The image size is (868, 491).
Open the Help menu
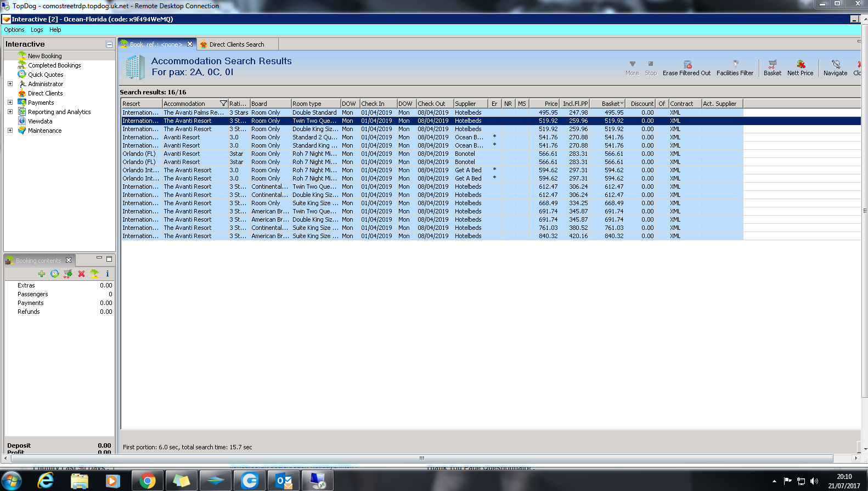pos(55,30)
